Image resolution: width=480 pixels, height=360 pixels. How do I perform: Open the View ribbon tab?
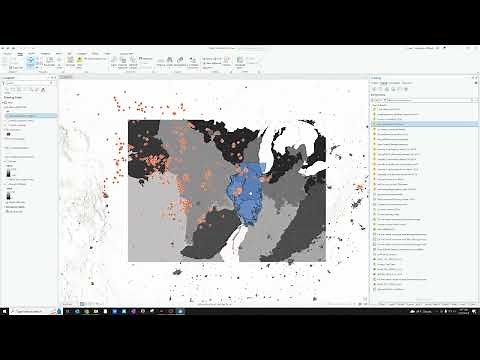coord(59,53)
